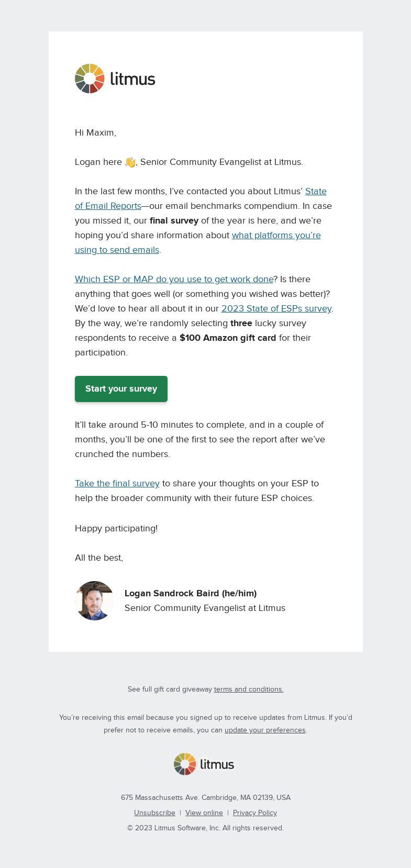Open the 'Privacy Policy' footer link

click(255, 813)
